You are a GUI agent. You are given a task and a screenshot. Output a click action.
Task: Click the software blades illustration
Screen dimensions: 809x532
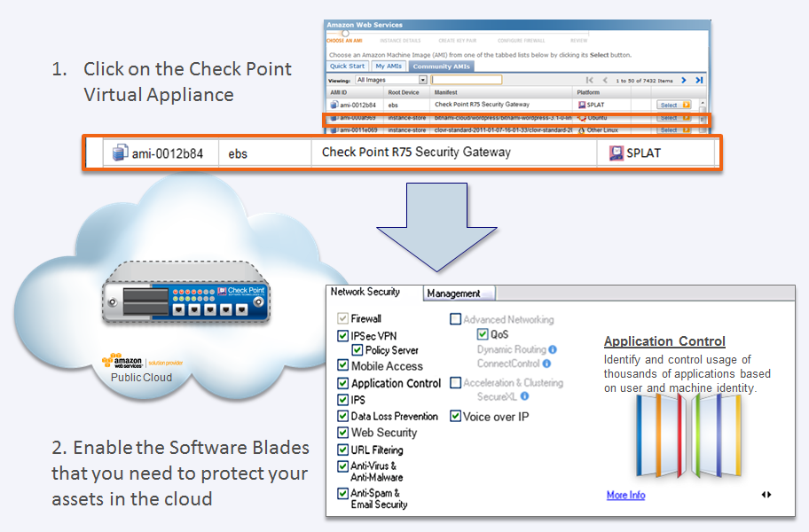click(x=688, y=435)
